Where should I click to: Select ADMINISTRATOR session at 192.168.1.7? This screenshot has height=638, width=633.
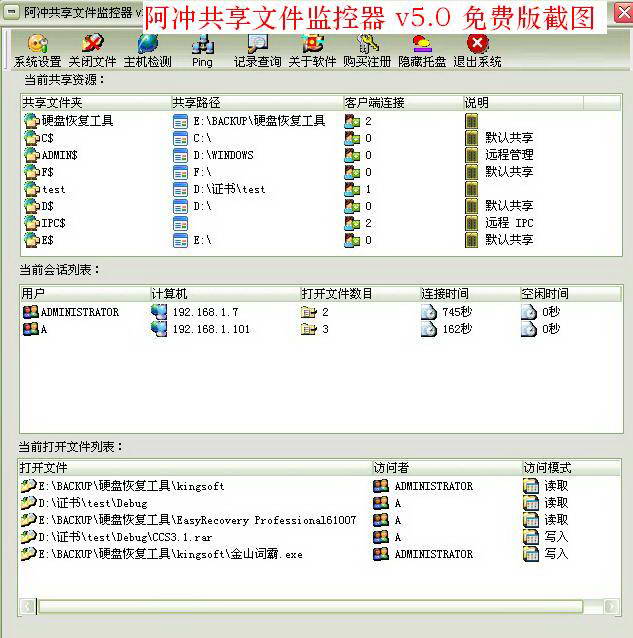coord(79,312)
